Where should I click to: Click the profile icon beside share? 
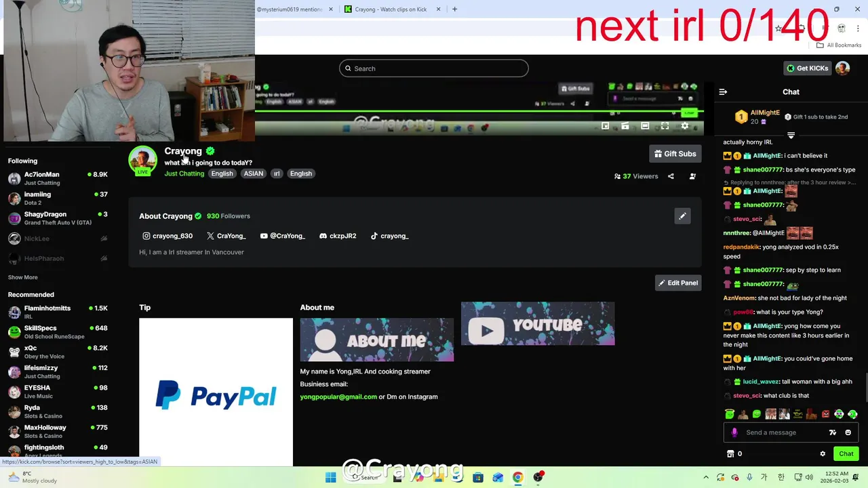click(x=692, y=176)
